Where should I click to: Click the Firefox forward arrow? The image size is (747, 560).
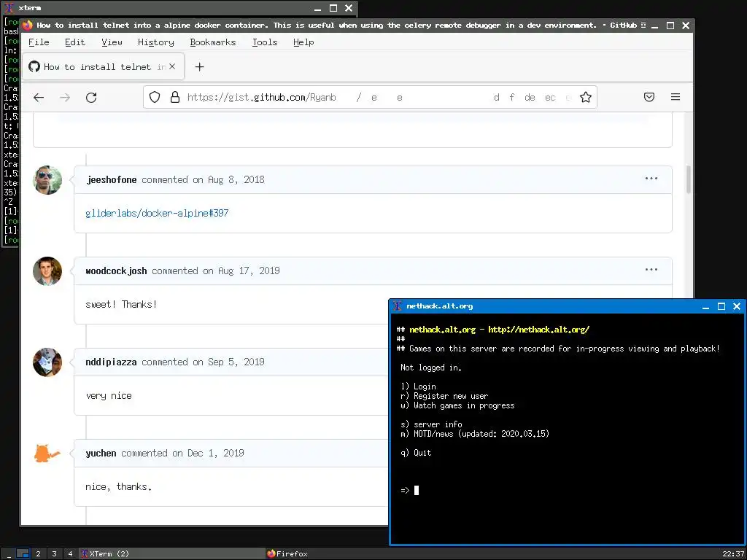click(65, 98)
